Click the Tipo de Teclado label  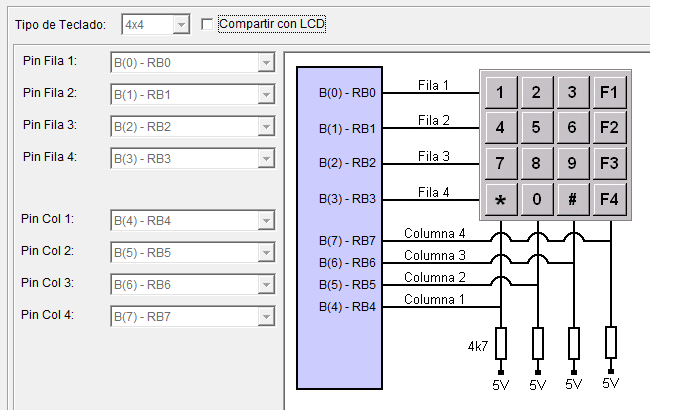(61, 25)
